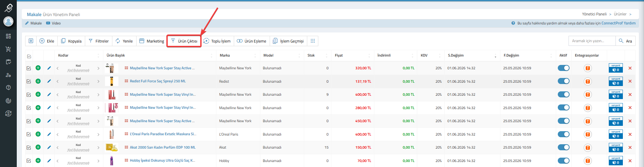The width and height of the screenshot is (644, 167).
Task: Click the first settings icon in toolbar
Action: [31, 41]
